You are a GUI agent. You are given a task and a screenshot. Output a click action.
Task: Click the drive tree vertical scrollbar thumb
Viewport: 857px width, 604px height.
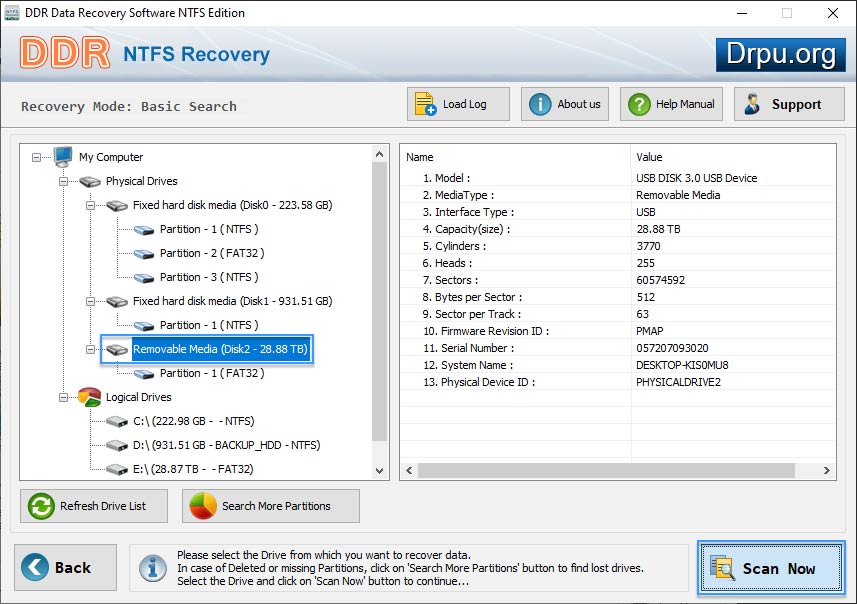[x=380, y=302]
